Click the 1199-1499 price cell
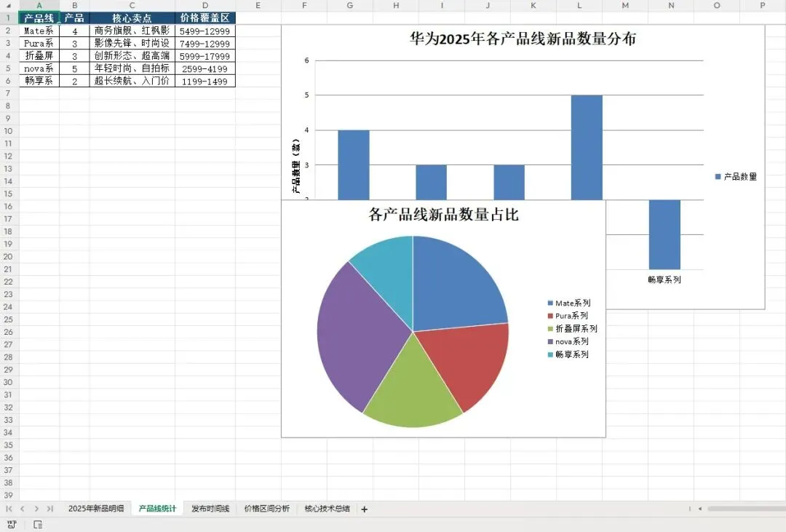Screen dimensions: 786x532 [x=205, y=81]
